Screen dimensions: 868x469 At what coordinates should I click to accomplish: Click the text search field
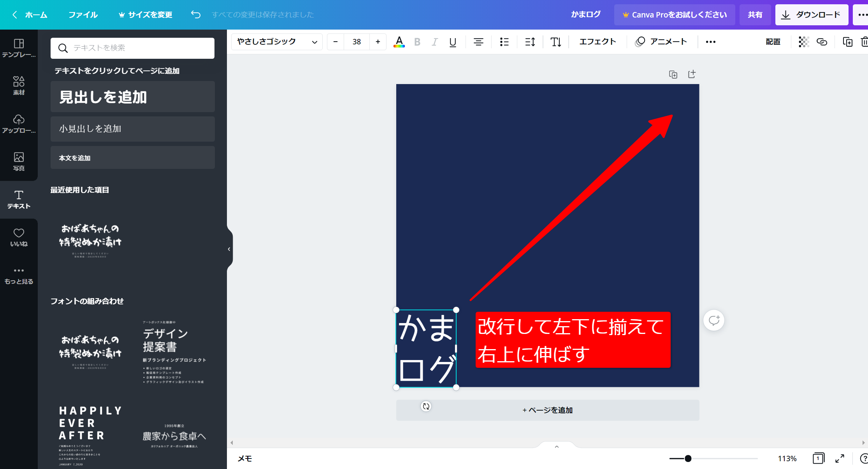pos(132,48)
